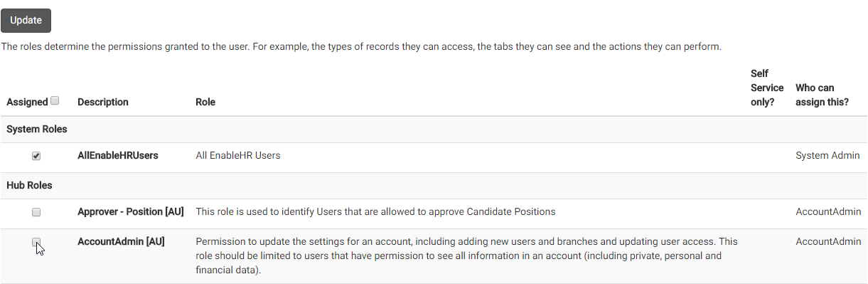This screenshot has height=284, width=868.
Task: Click the Role column header
Action: coord(205,102)
